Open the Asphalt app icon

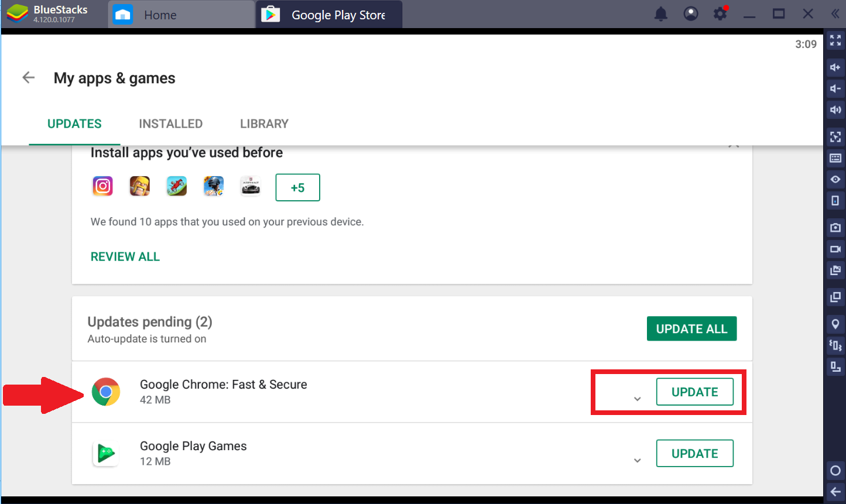click(251, 186)
